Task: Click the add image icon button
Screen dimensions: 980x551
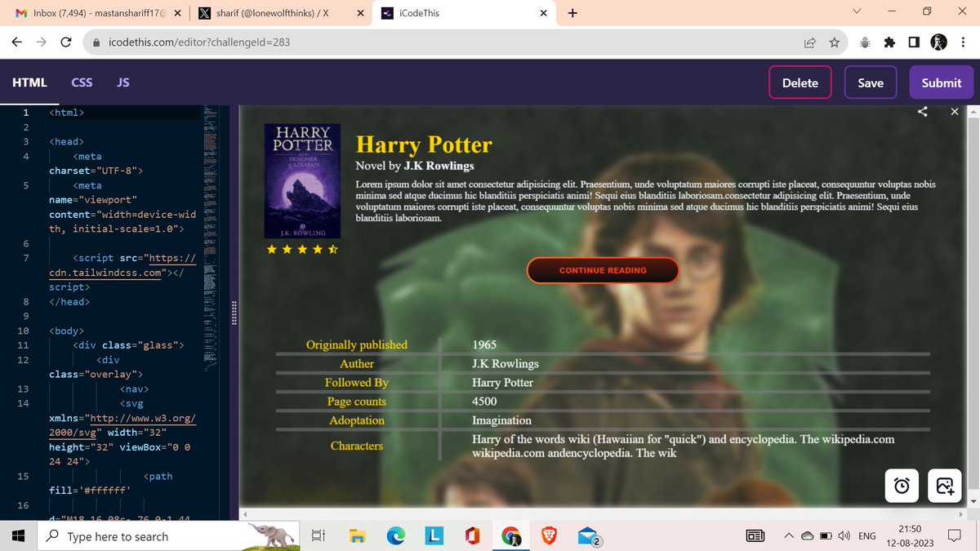Action: pos(945,486)
